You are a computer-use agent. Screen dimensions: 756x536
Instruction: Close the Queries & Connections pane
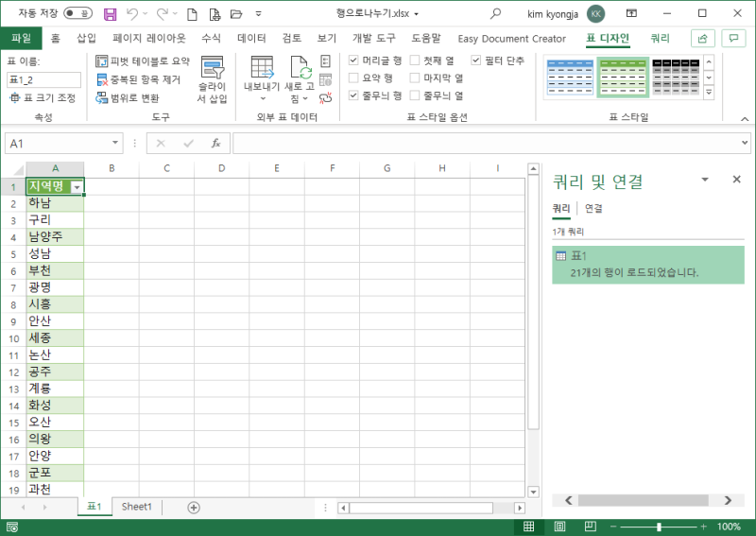click(736, 180)
